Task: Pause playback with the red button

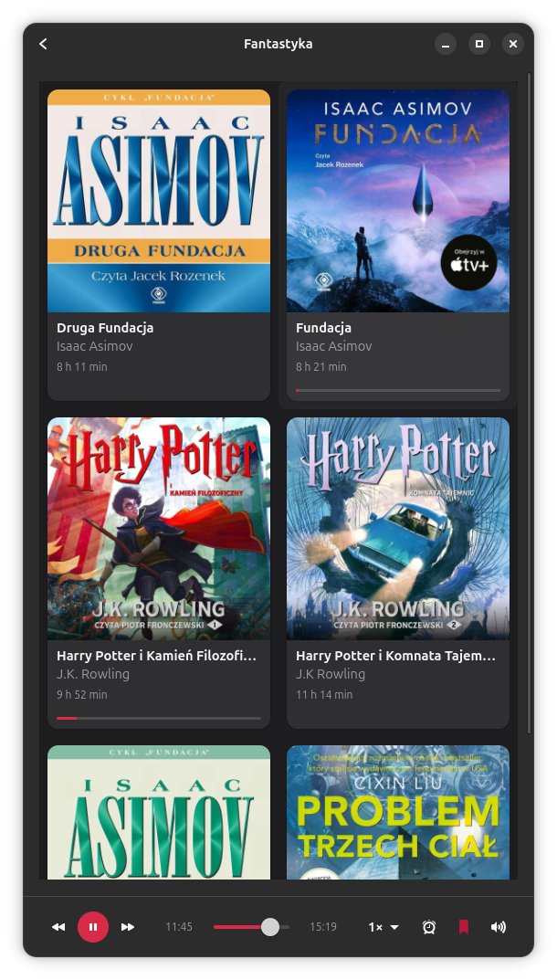Action: point(93,927)
